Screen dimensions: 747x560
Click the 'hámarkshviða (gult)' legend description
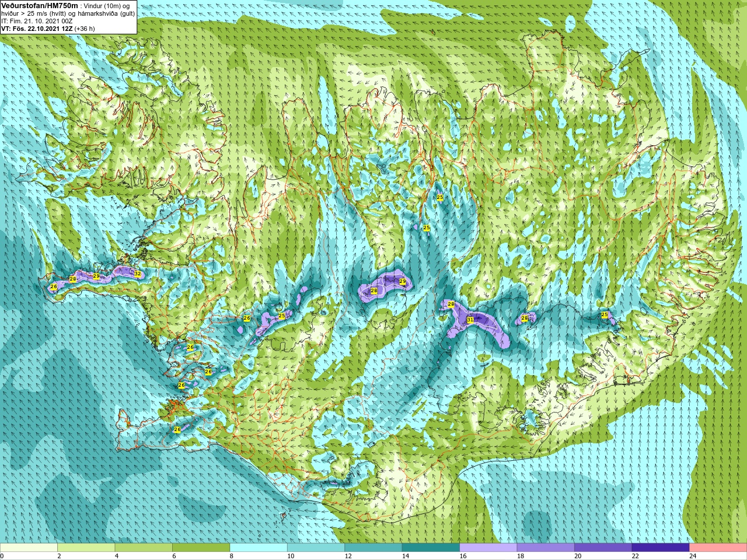tap(106, 13)
